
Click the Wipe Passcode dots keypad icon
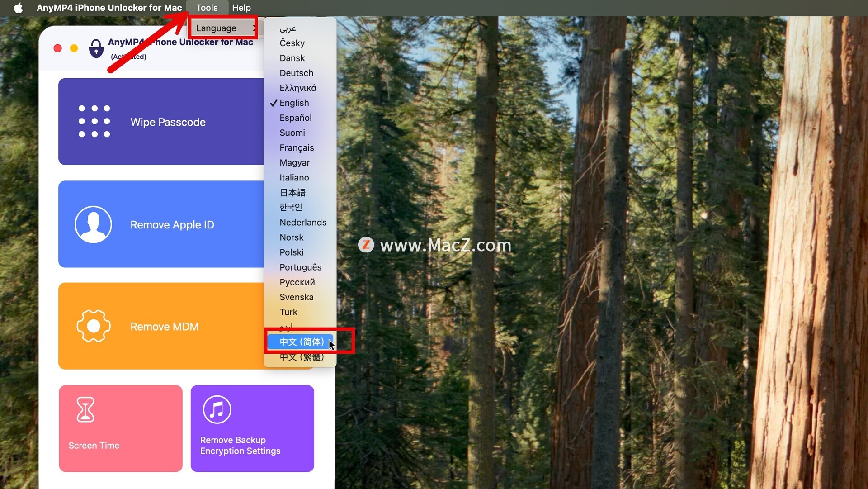pos(94,121)
